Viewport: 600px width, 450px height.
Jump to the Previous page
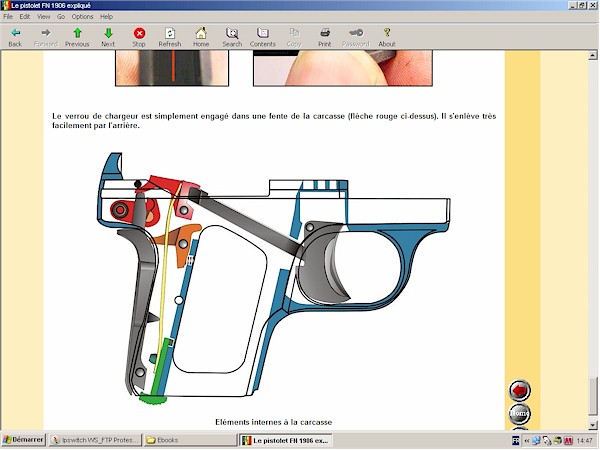point(77,38)
